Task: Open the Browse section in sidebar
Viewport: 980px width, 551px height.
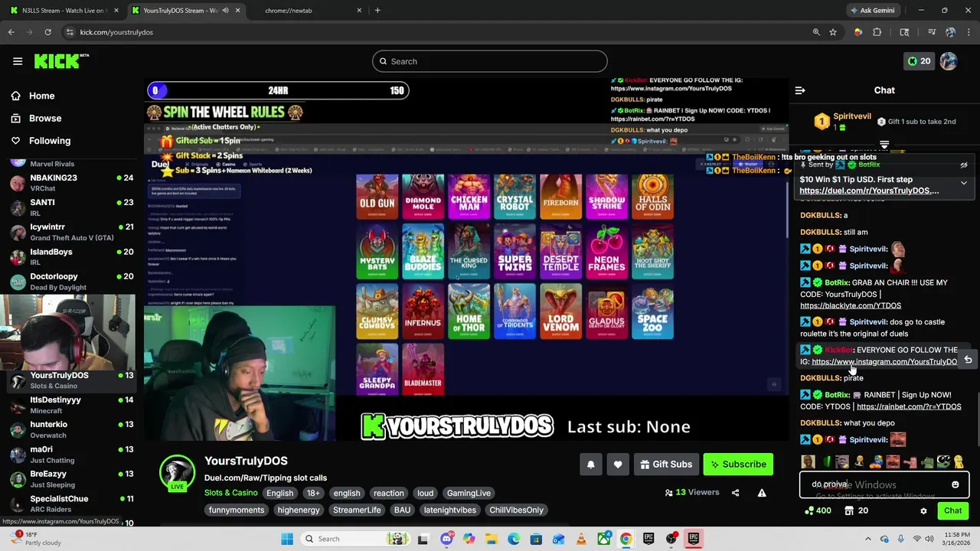Action: coord(45,119)
